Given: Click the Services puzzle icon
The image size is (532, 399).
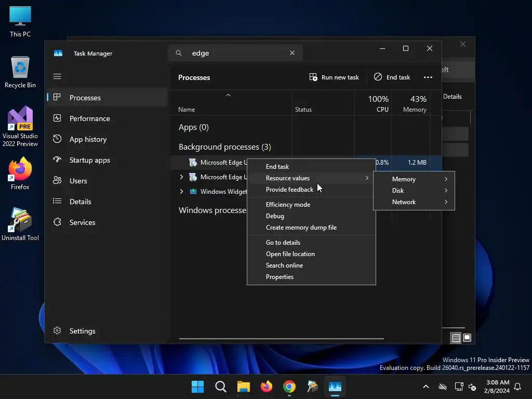Looking at the screenshot, I should 57,222.
